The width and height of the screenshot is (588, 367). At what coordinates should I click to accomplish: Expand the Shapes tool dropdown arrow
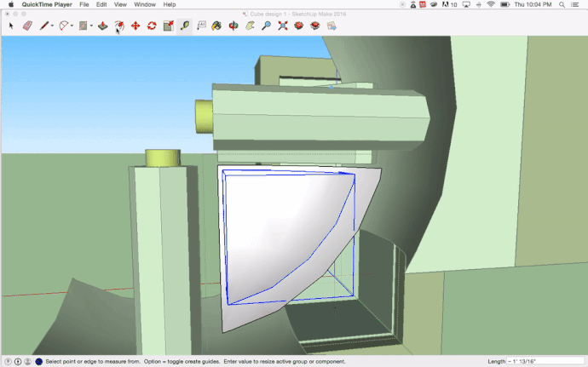point(91,26)
